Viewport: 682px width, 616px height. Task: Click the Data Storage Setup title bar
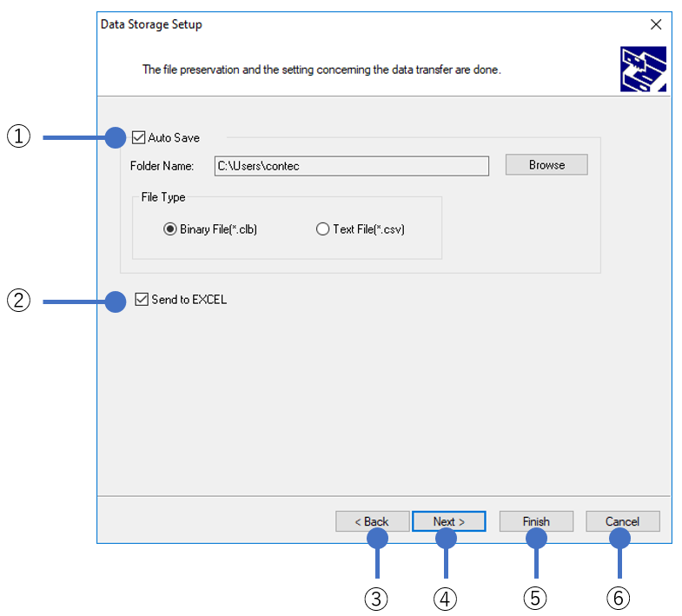348,24
